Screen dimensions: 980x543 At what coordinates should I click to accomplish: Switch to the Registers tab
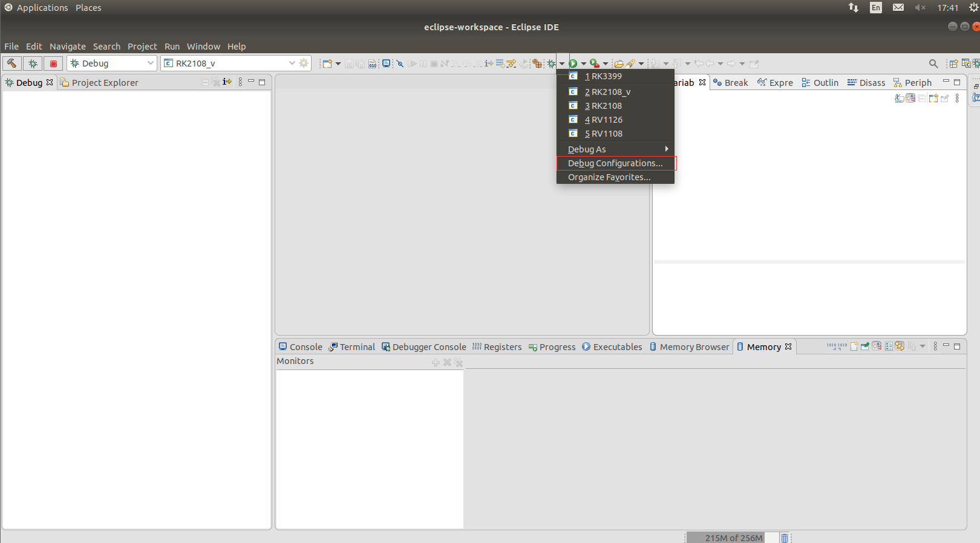(x=497, y=347)
